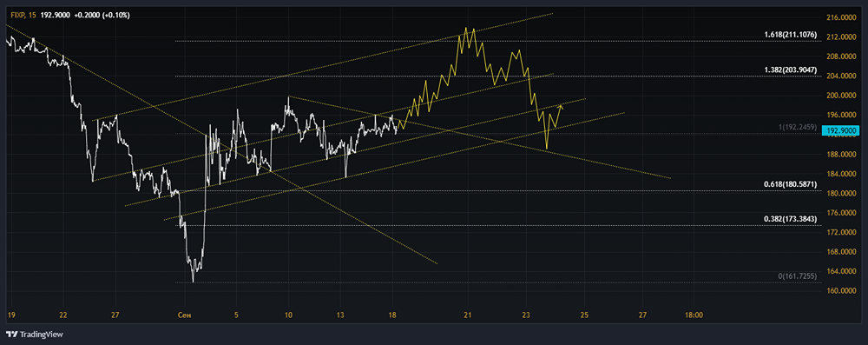
Task: Click the TradingView logo
Action: tap(35, 335)
